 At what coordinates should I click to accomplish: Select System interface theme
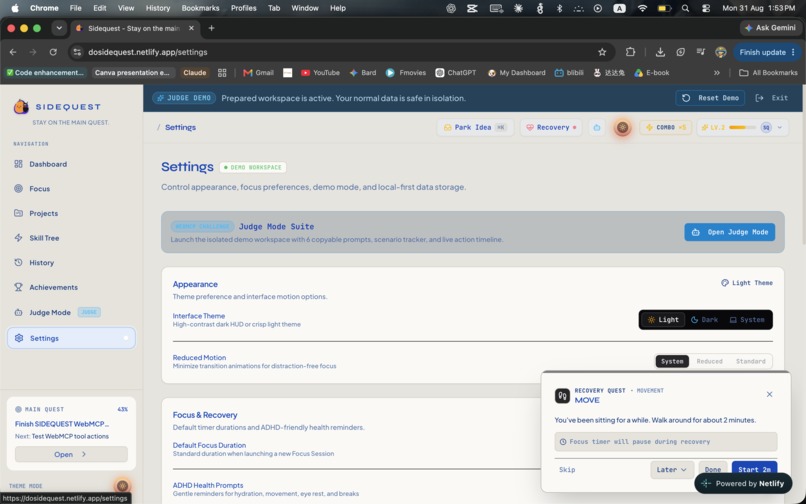click(x=747, y=320)
